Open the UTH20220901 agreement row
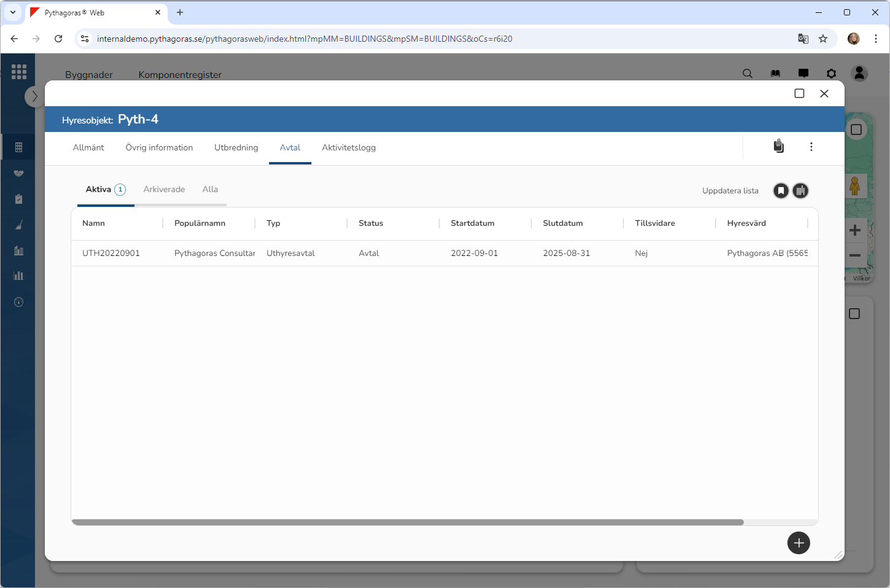The width and height of the screenshot is (890, 588). pyautogui.click(x=111, y=253)
